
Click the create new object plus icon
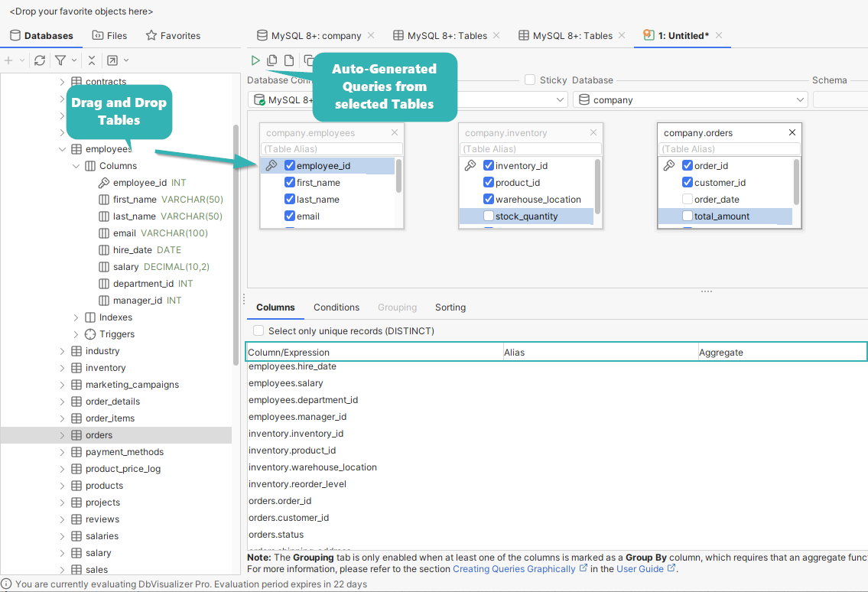8,60
